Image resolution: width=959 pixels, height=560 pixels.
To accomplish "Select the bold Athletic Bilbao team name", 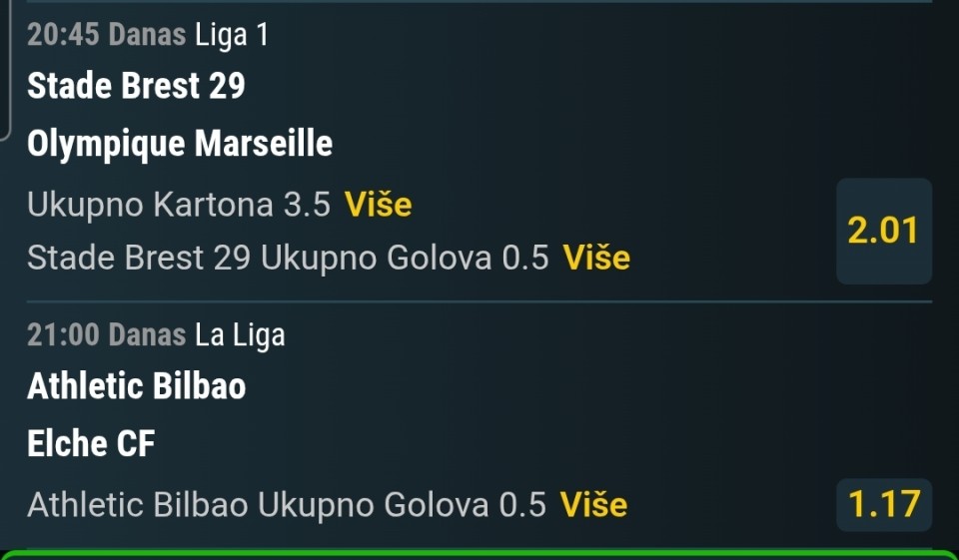I will click(x=137, y=385).
